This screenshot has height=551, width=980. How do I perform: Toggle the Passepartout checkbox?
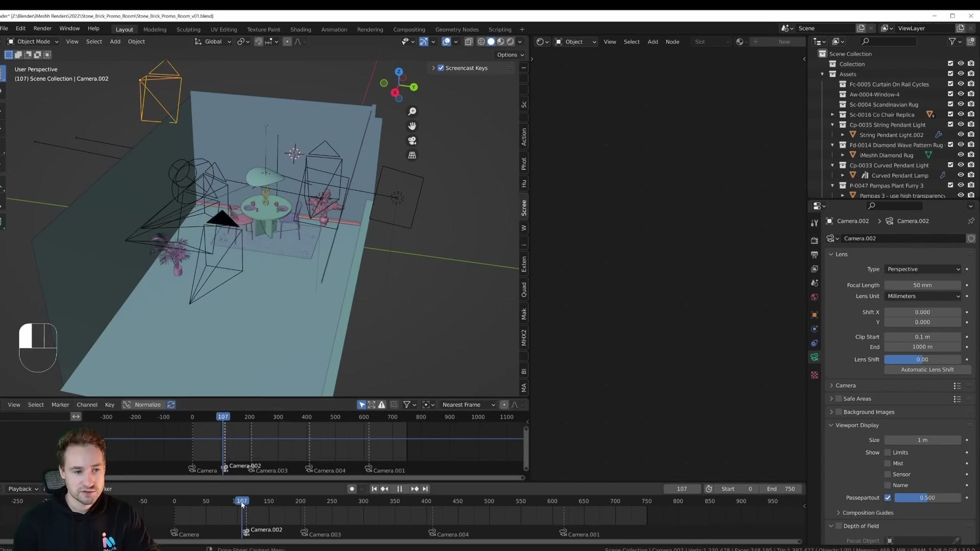click(888, 497)
